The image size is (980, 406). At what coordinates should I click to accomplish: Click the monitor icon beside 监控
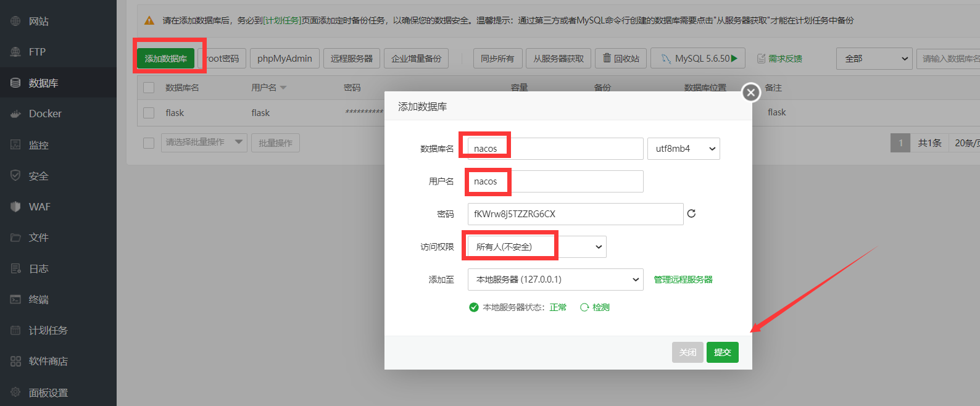pos(15,145)
